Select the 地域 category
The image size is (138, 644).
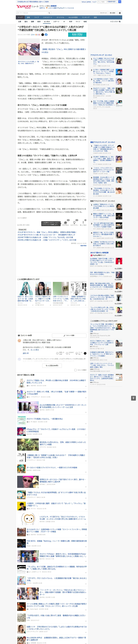85,21
